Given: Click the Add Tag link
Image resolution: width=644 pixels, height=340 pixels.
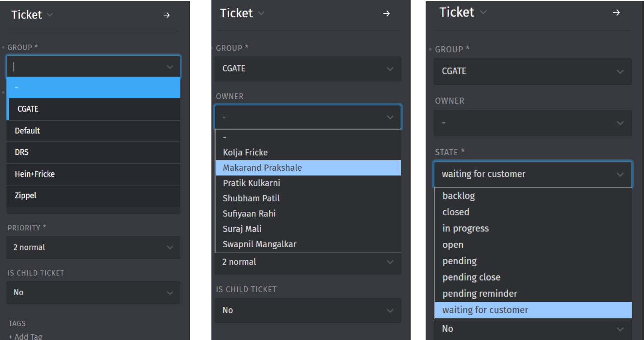Looking at the screenshot, I should pos(26,336).
